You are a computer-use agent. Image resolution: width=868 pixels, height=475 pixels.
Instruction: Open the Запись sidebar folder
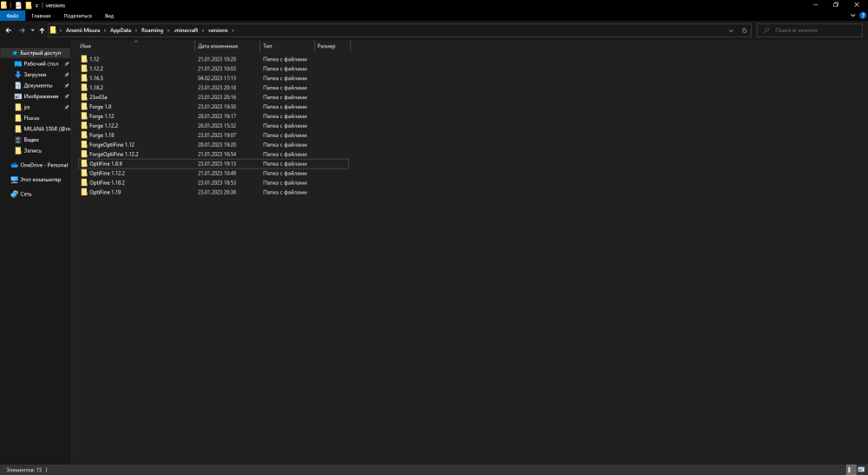[x=32, y=150]
